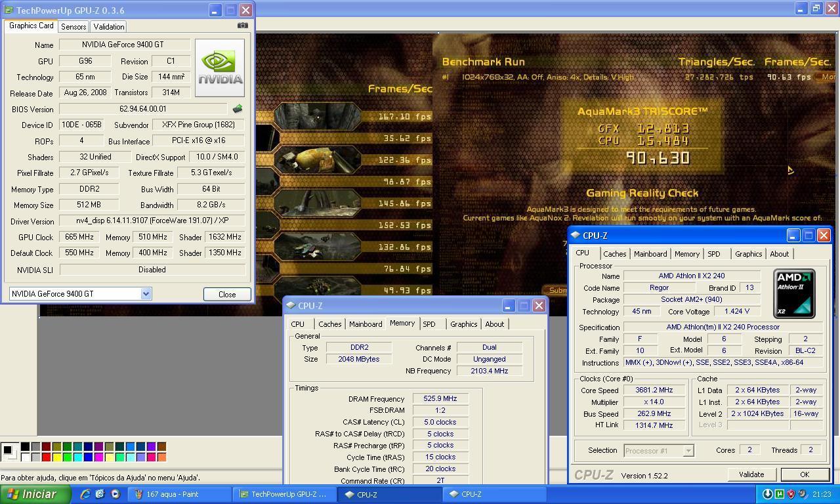The image size is (840, 504).
Task: Select the Mainboard tab in the CPU-Z memory window
Action: [x=366, y=324]
